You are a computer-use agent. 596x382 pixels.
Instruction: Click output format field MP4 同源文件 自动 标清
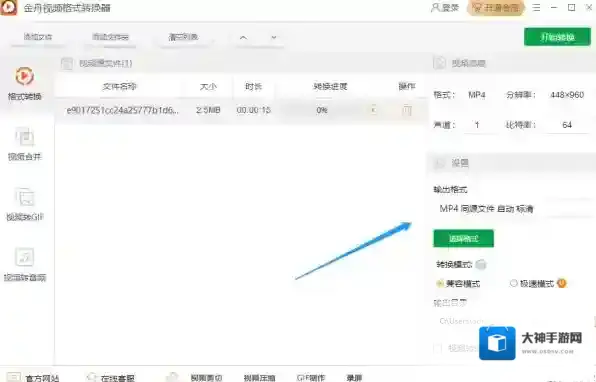[x=514, y=208]
